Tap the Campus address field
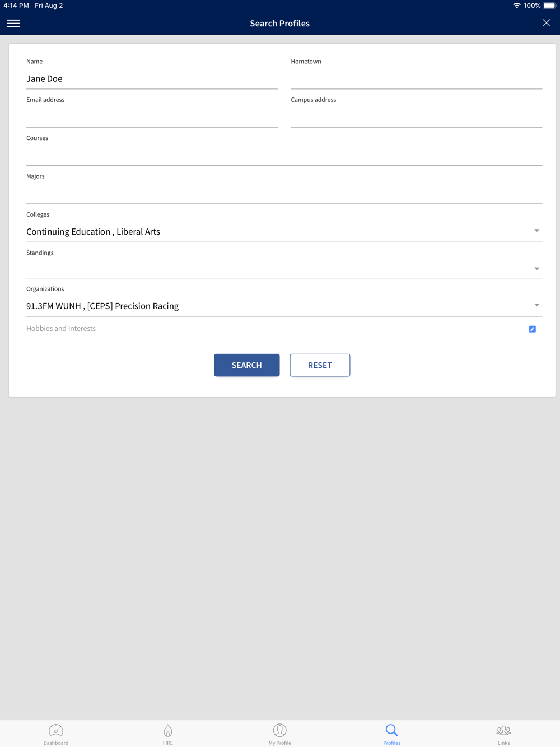560x747 pixels. tap(416, 117)
